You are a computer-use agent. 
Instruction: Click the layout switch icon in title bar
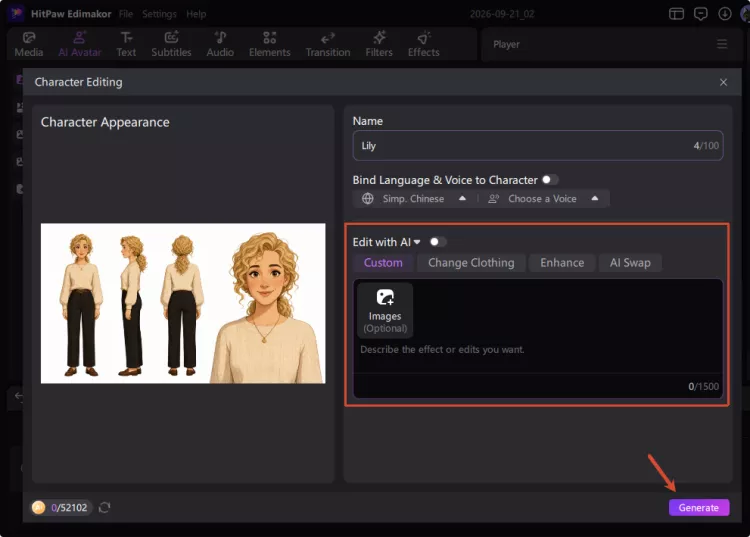pos(676,14)
